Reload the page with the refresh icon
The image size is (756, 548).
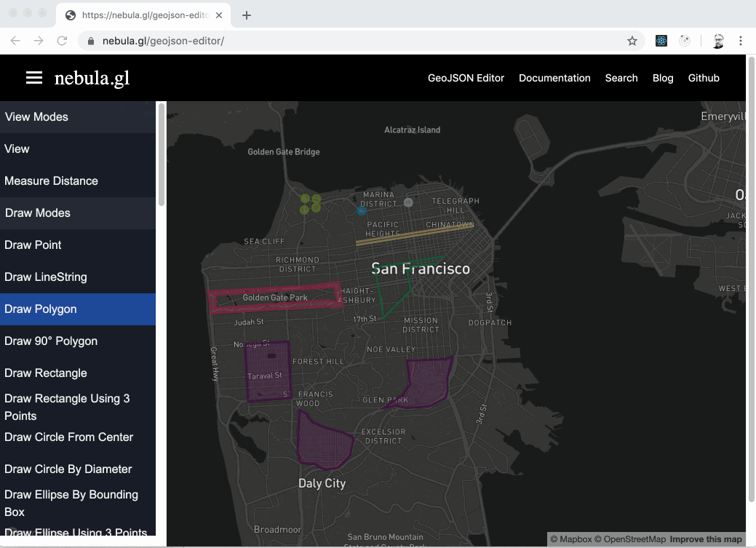(62, 41)
